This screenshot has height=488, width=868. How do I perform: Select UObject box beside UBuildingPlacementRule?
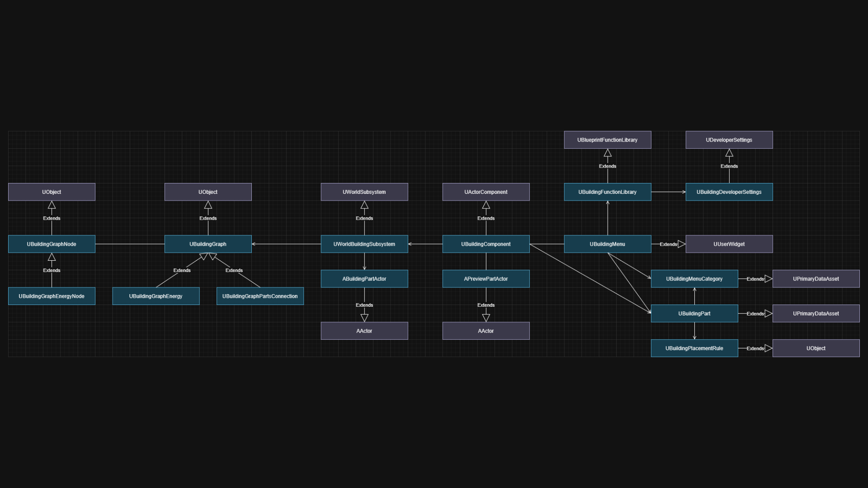coord(816,348)
